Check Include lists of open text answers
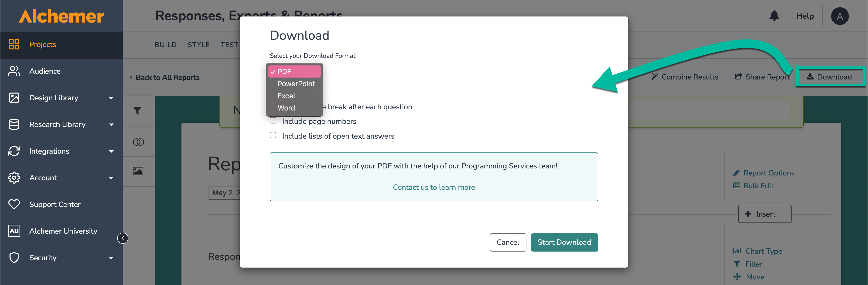868x285 pixels. tap(273, 135)
